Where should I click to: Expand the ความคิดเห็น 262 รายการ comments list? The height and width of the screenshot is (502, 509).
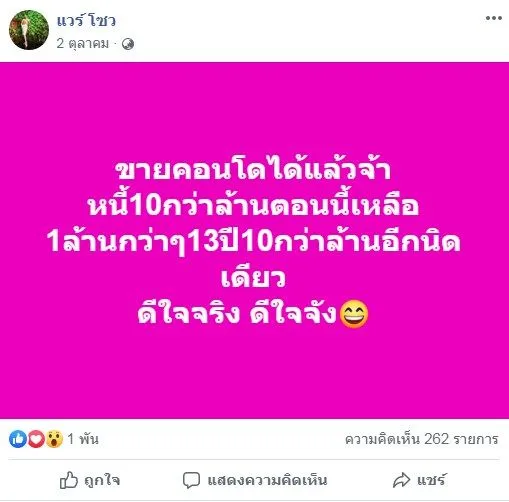(x=422, y=439)
